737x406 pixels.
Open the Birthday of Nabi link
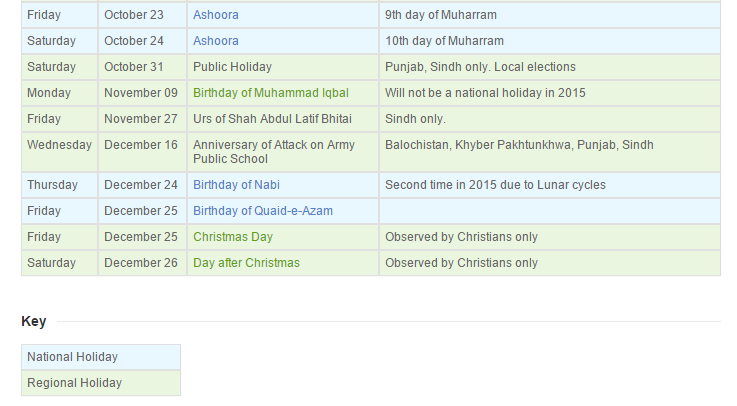pos(236,185)
